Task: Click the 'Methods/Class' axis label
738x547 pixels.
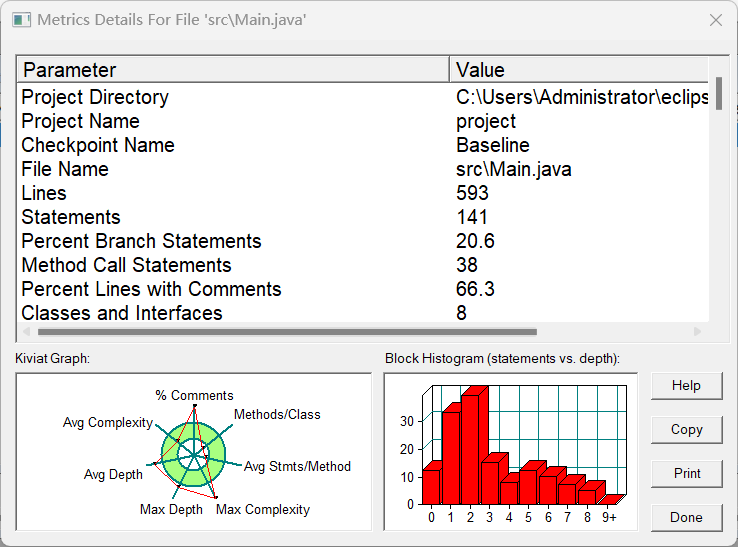Action: click(277, 415)
